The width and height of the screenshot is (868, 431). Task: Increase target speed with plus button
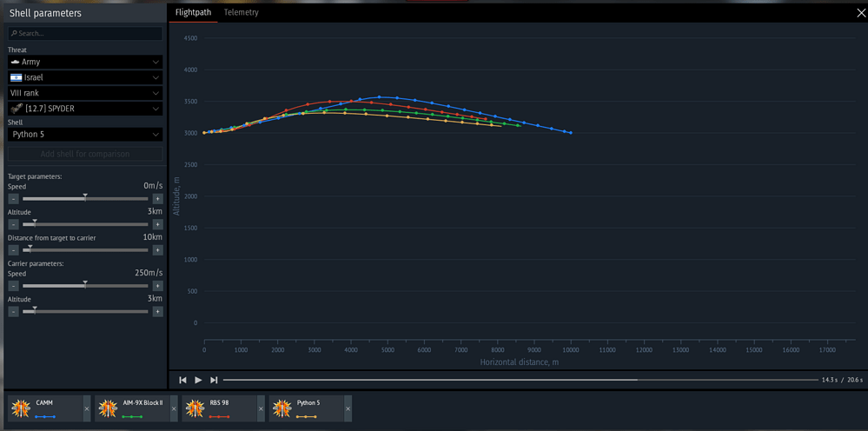[157, 199]
